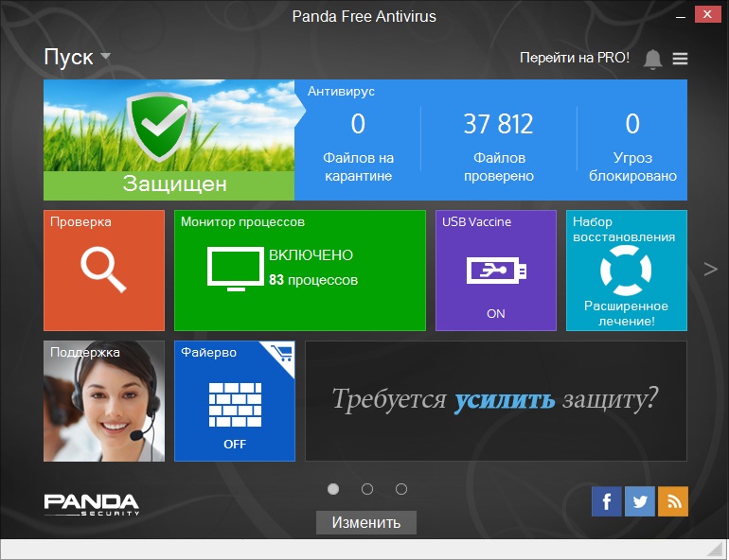Close the Panda Free Antivirus window
The width and height of the screenshot is (729, 560).
coord(707,14)
